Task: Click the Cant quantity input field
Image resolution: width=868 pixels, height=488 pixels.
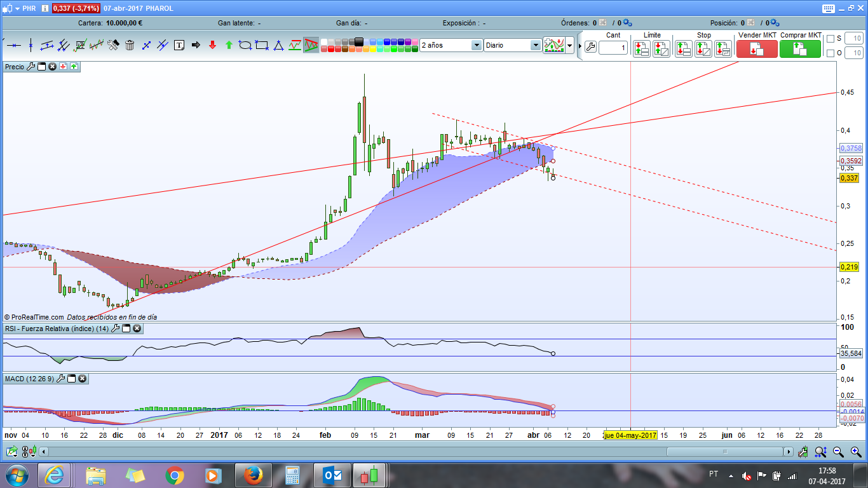Action: pos(613,48)
